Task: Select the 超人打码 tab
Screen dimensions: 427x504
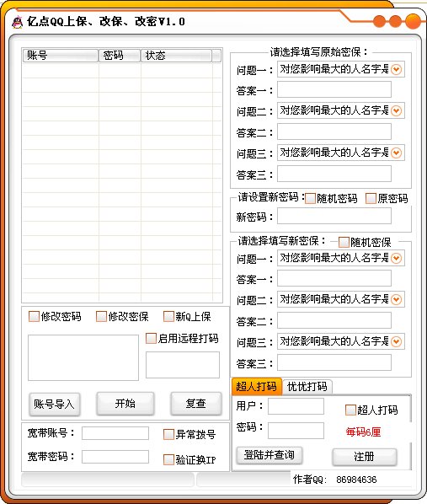Action: (256, 386)
